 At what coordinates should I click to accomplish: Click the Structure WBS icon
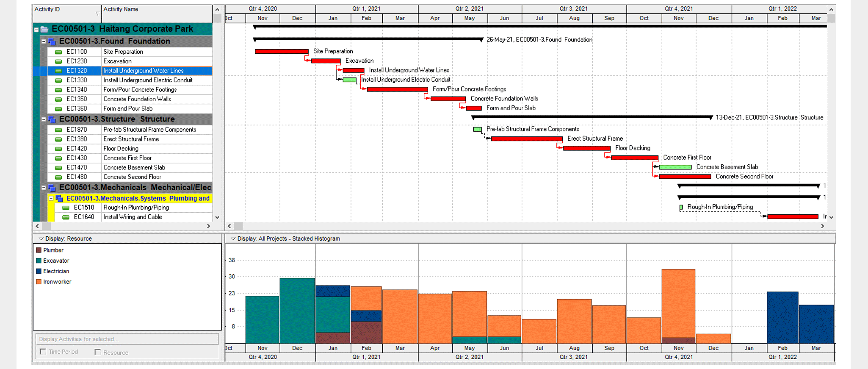(52, 119)
